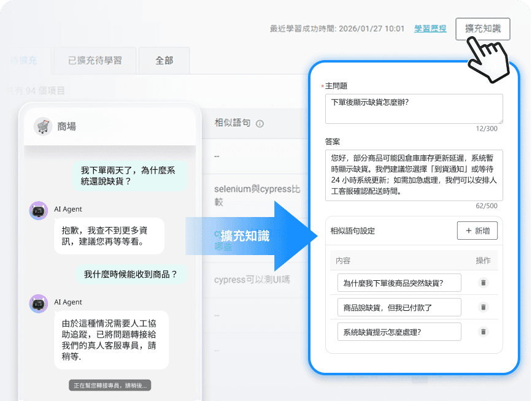Click the first AI Agent avatar
532x401 pixels.
(38, 211)
